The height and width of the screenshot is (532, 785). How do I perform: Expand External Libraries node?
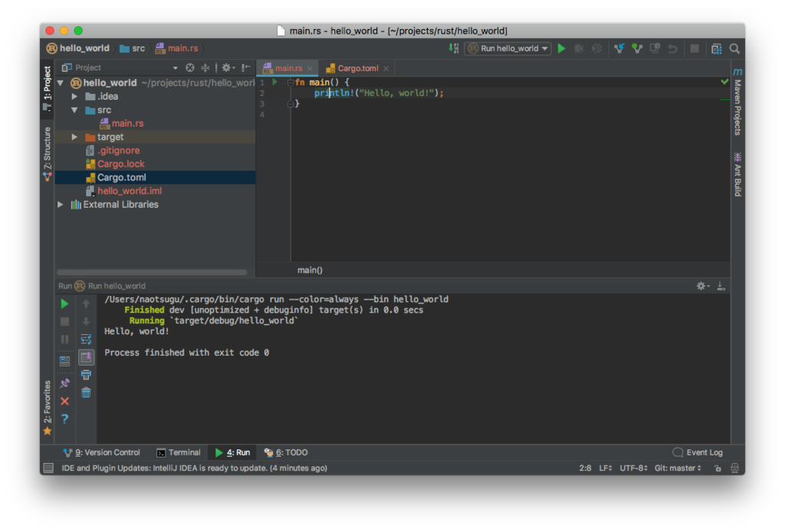point(61,204)
